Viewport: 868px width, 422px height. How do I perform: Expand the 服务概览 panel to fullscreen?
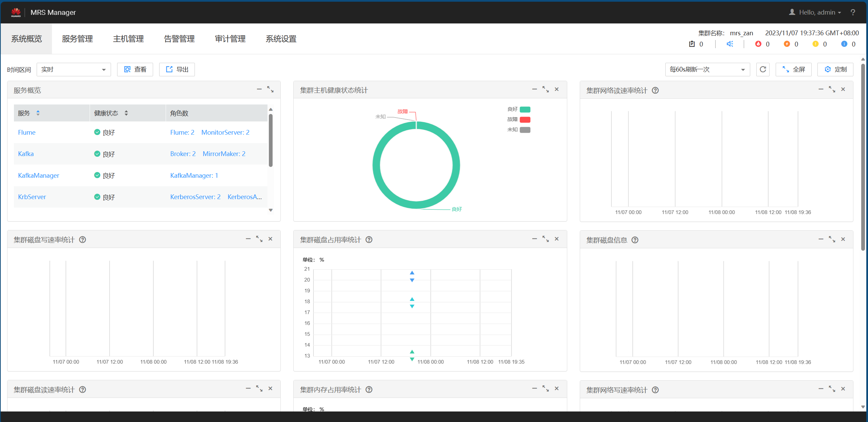270,89
